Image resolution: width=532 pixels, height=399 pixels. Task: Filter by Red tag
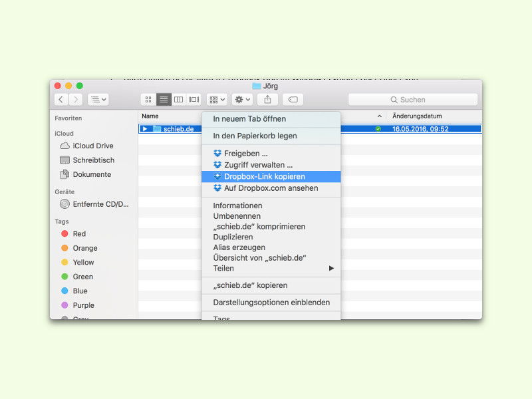[x=73, y=234]
